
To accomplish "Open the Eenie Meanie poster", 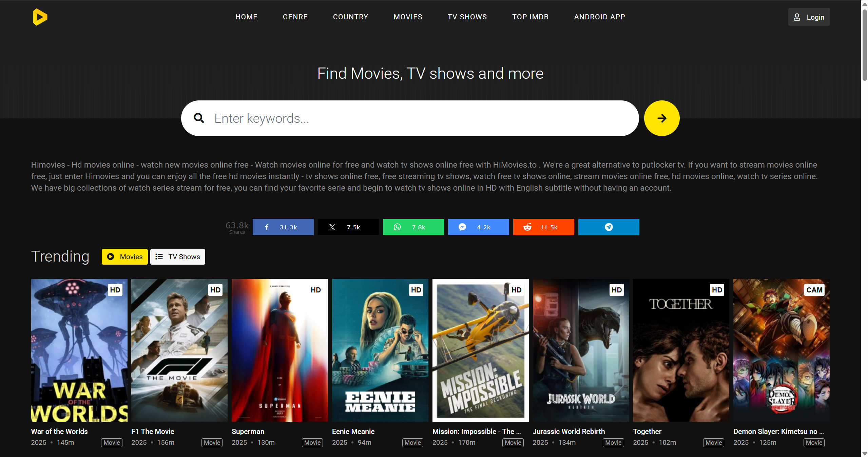I will coord(380,350).
